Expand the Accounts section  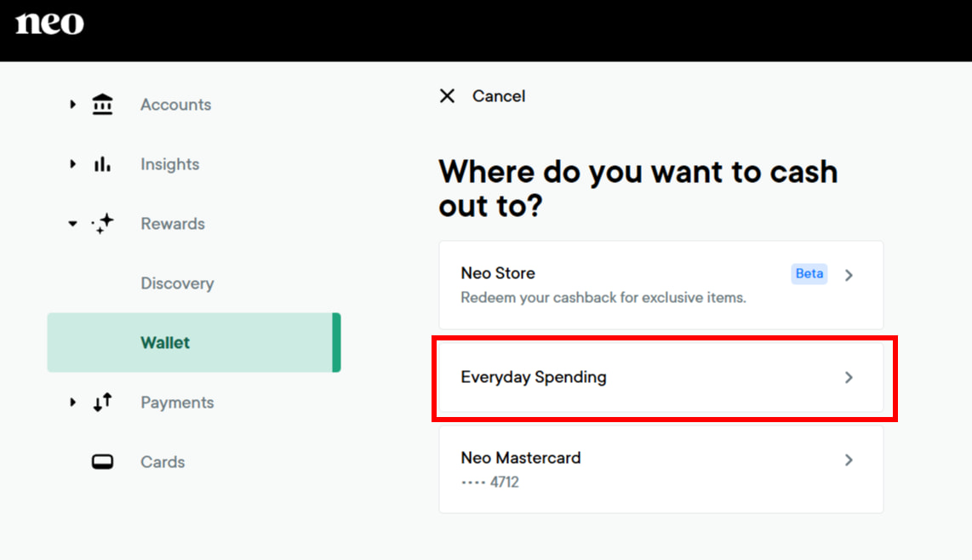pyautogui.click(x=72, y=104)
